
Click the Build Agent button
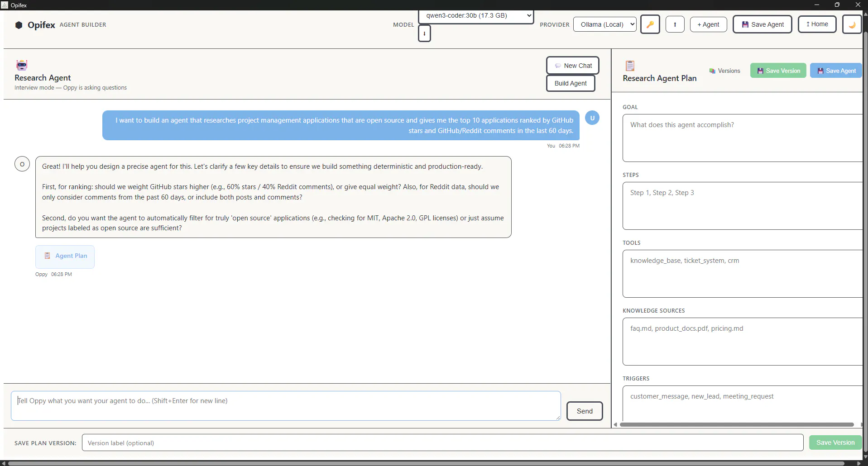coord(570,83)
